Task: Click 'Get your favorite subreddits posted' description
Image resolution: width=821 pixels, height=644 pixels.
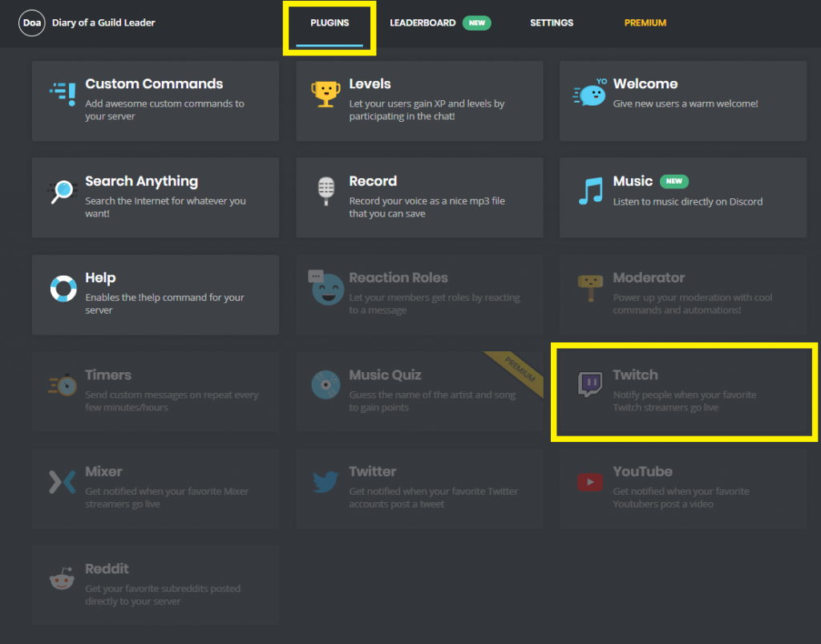Action: pyautogui.click(x=163, y=595)
